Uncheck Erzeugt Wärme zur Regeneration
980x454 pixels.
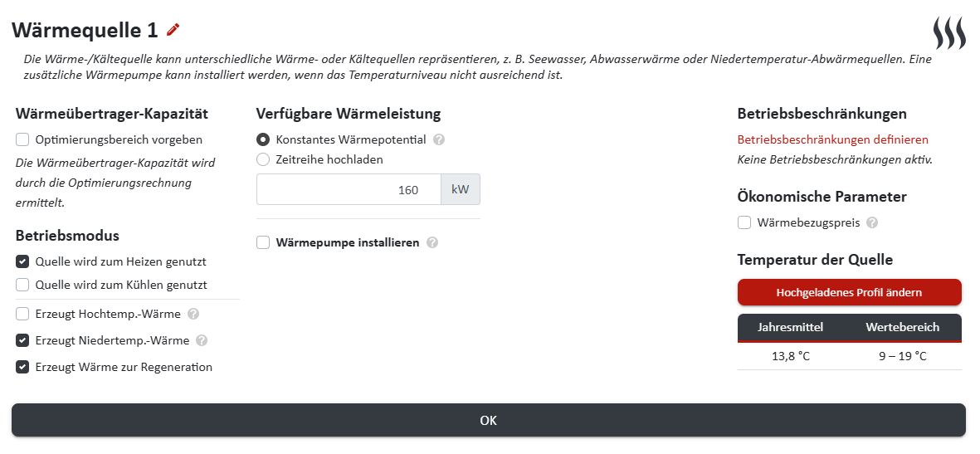tap(22, 367)
